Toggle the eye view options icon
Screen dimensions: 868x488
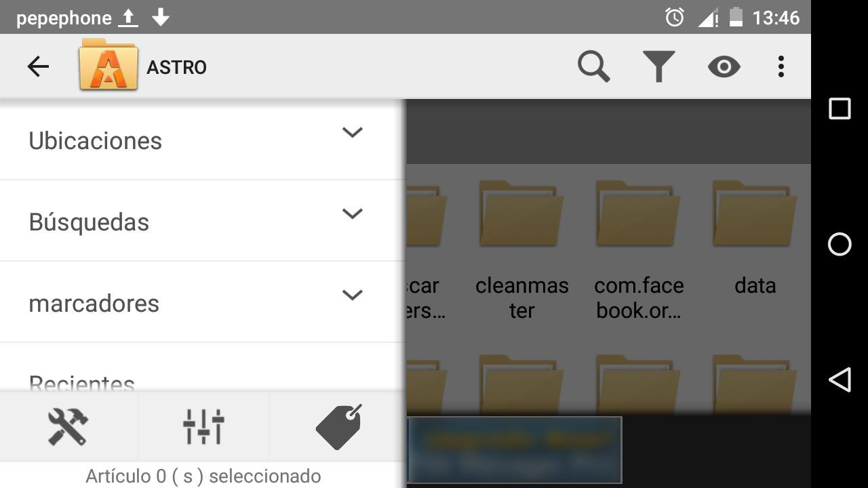tap(724, 67)
